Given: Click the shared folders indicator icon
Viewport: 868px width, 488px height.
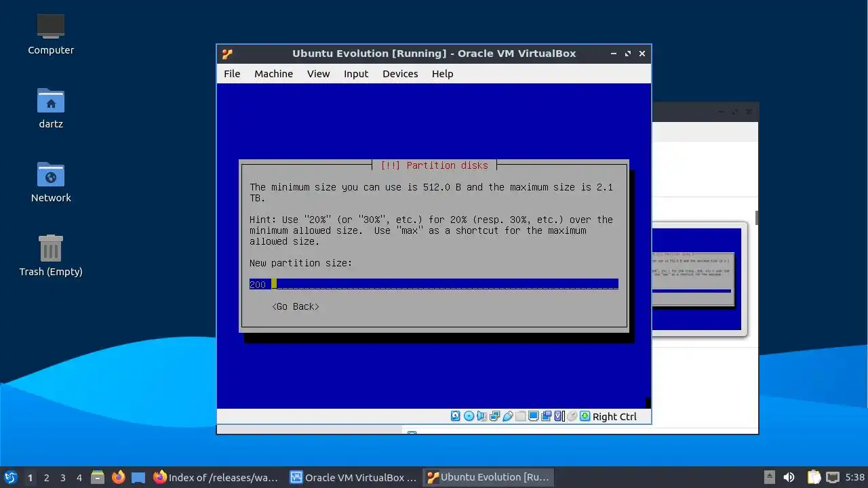Looking at the screenshot, I should pyautogui.click(x=520, y=416).
